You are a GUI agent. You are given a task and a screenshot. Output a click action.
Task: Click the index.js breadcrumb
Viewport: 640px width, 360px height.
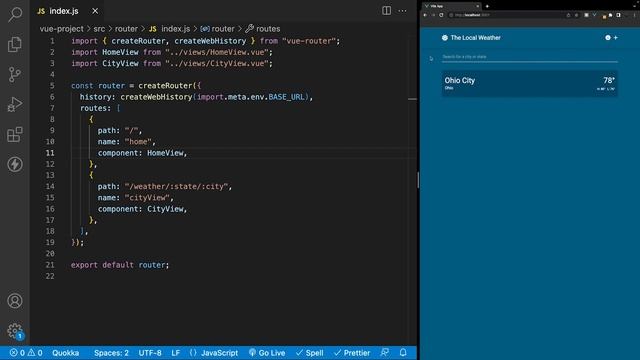tap(169, 29)
